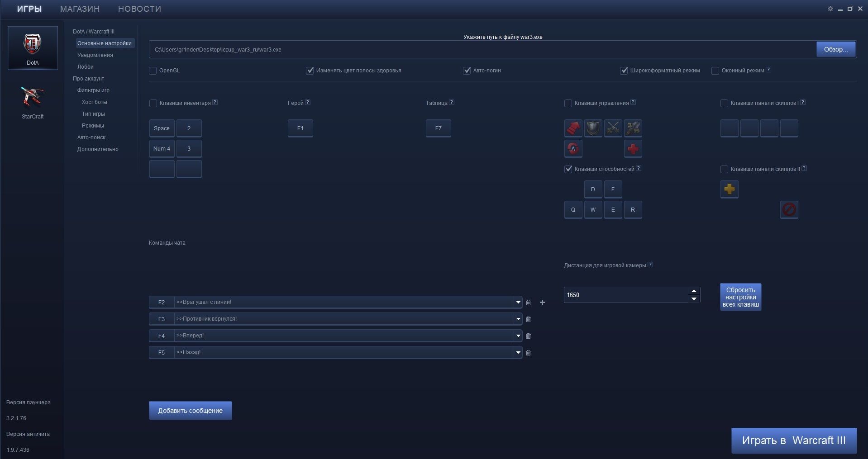Screen dimensions: 868x459
Task: Click the red cancel circle icon
Action: (789, 210)
